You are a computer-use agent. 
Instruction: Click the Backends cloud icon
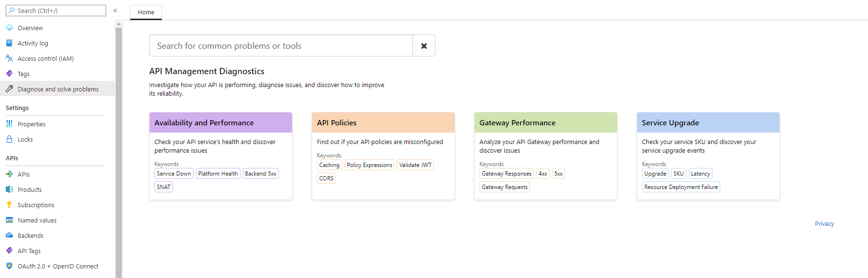tap(9, 235)
